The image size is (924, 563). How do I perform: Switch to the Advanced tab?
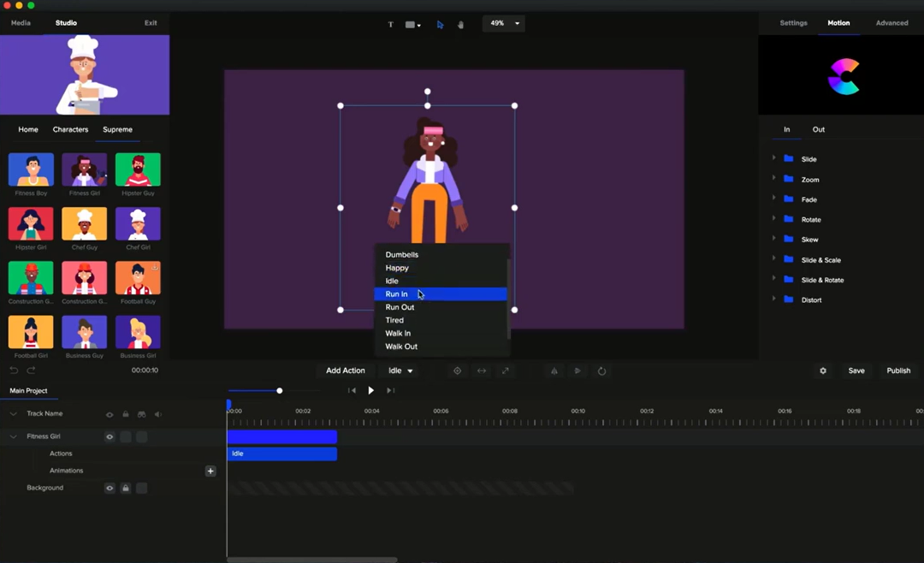tap(891, 23)
